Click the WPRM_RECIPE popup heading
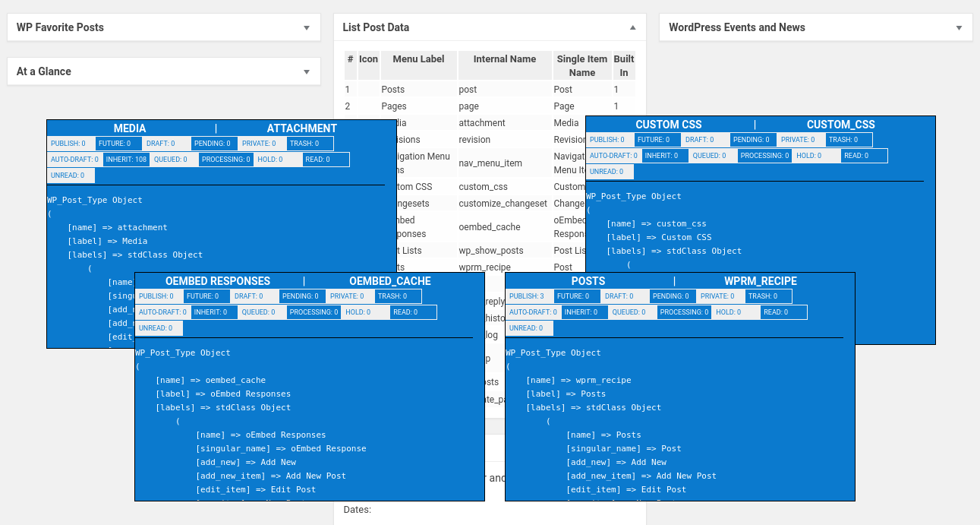This screenshot has height=525, width=980. [x=761, y=281]
